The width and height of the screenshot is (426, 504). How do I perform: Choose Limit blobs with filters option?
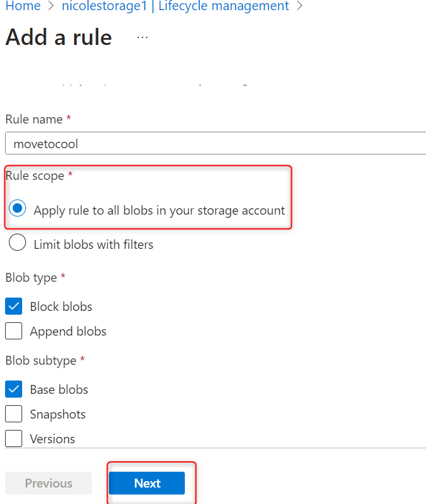pyautogui.click(x=18, y=243)
